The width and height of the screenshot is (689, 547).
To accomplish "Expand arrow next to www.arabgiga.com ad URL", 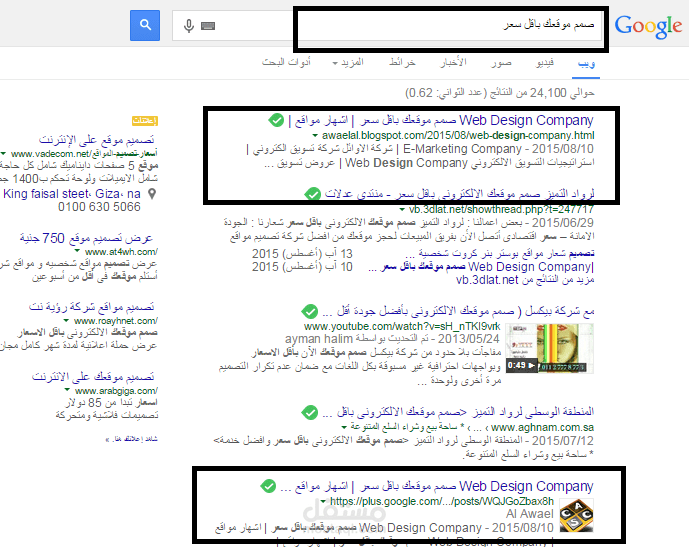I will tap(67, 390).
